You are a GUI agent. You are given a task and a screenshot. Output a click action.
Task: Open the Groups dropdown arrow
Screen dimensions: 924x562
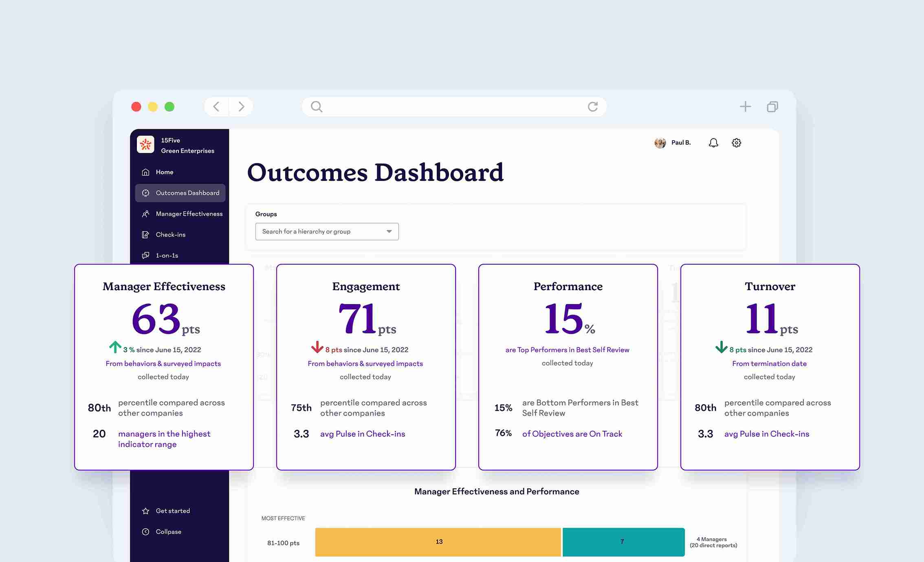coord(389,231)
